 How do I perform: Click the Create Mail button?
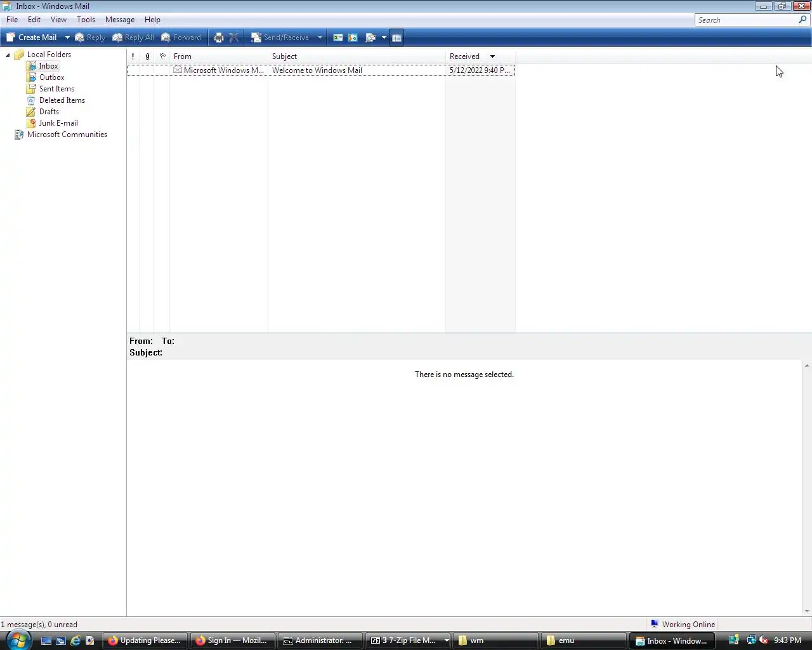coord(32,37)
